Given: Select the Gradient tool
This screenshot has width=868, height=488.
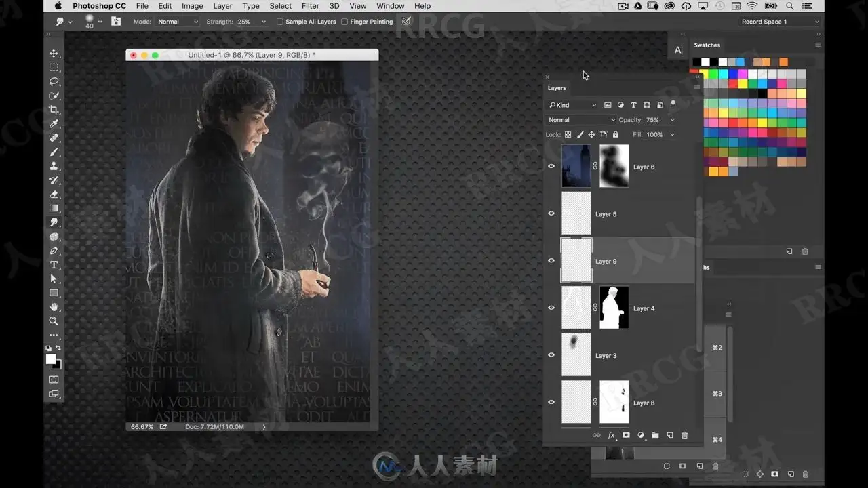Looking at the screenshot, I should (x=54, y=208).
